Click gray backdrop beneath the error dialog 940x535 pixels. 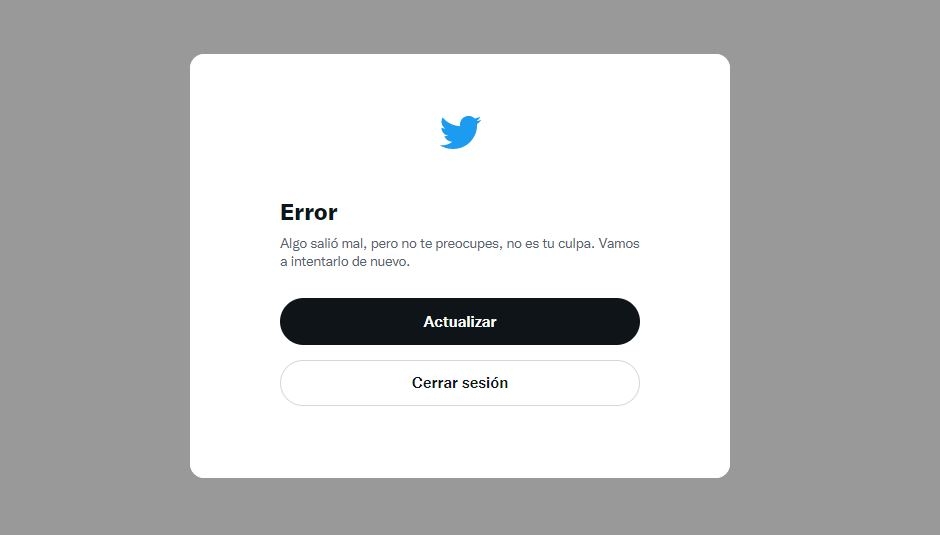click(460, 507)
